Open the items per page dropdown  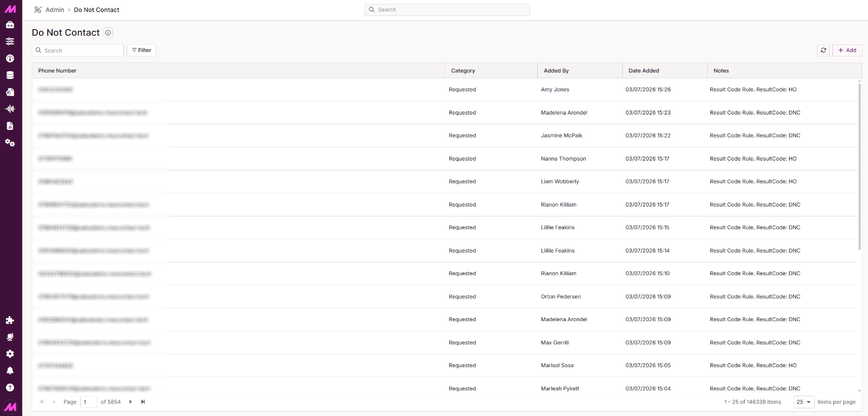[x=804, y=402]
